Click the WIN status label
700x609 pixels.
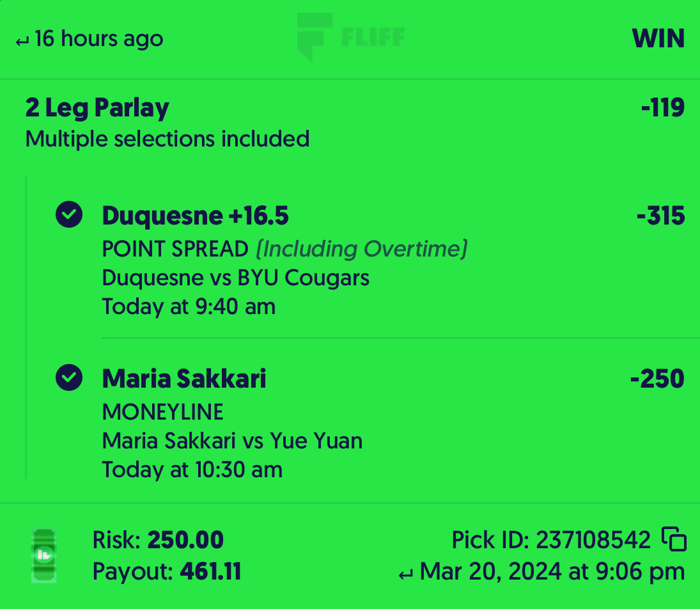point(658,38)
